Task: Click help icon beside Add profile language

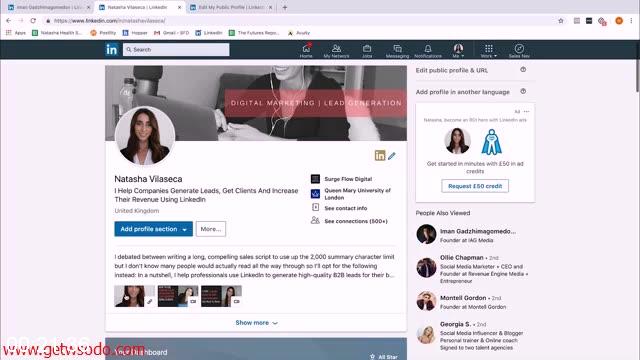Action: (x=523, y=91)
